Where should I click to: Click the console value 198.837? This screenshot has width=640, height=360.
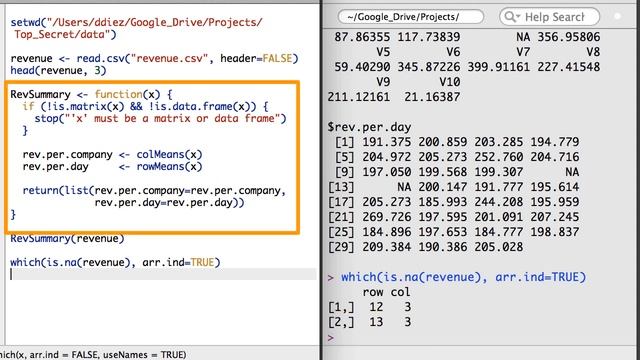[554, 232]
